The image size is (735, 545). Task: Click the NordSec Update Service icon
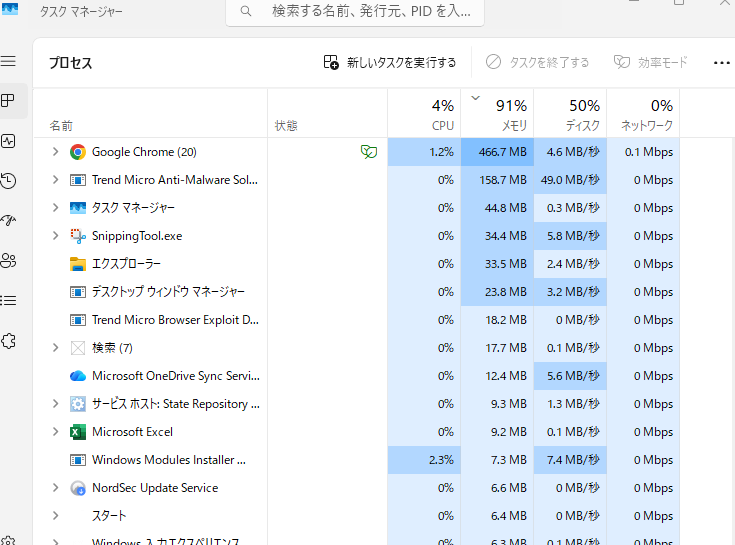(78, 488)
